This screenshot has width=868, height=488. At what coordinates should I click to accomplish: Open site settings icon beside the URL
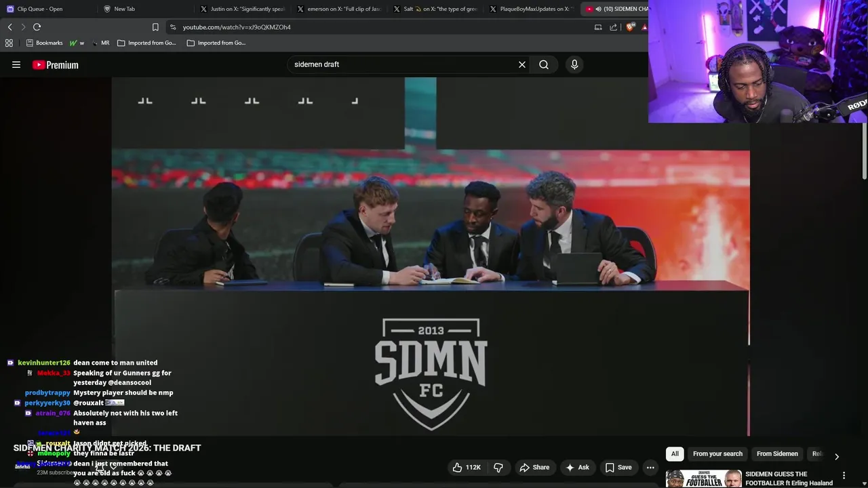point(173,27)
